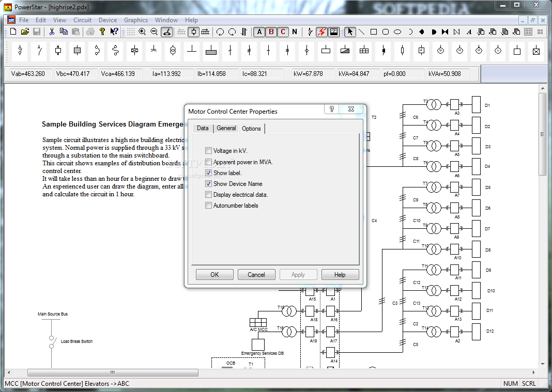Open the Graphics menu
The width and height of the screenshot is (552, 392).
(136, 20)
